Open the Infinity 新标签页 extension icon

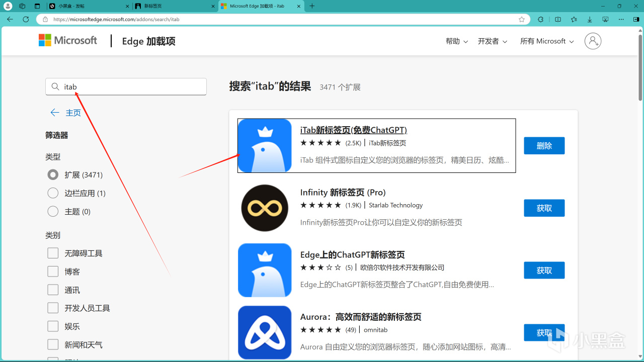pyautogui.click(x=265, y=208)
